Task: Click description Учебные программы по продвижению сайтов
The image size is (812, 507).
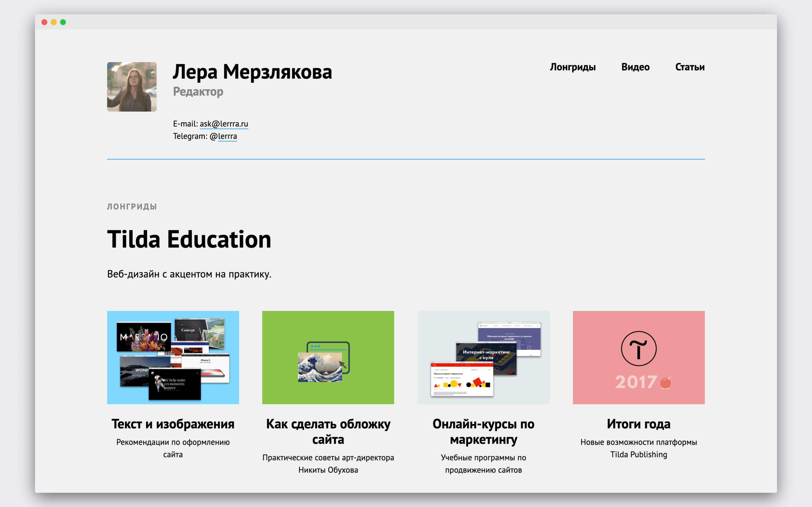Action: tap(484, 464)
